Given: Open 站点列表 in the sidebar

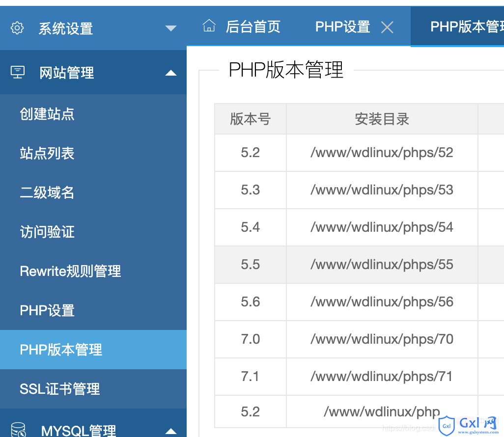Looking at the screenshot, I should click(93, 153).
